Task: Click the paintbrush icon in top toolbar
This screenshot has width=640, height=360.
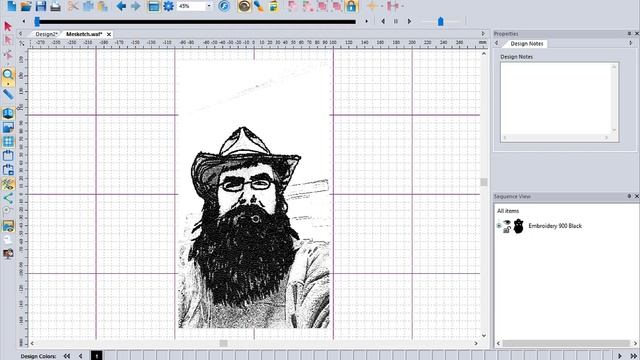Action: (259, 6)
